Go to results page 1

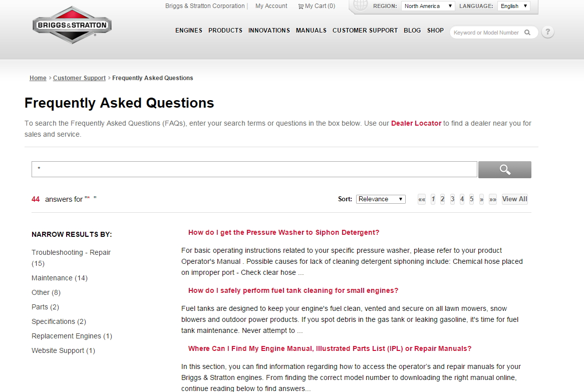pos(433,199)
